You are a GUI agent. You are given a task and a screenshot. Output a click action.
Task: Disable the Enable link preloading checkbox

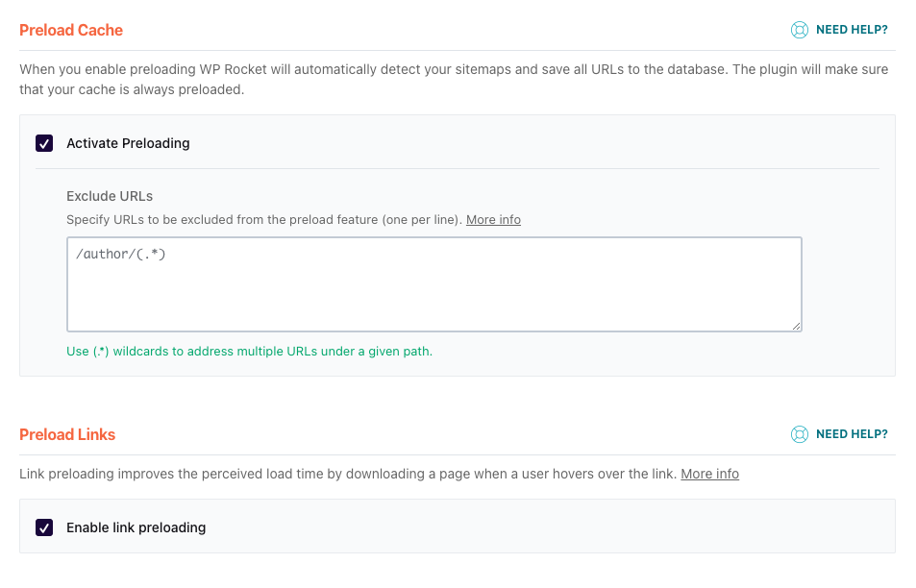[44, 527]
